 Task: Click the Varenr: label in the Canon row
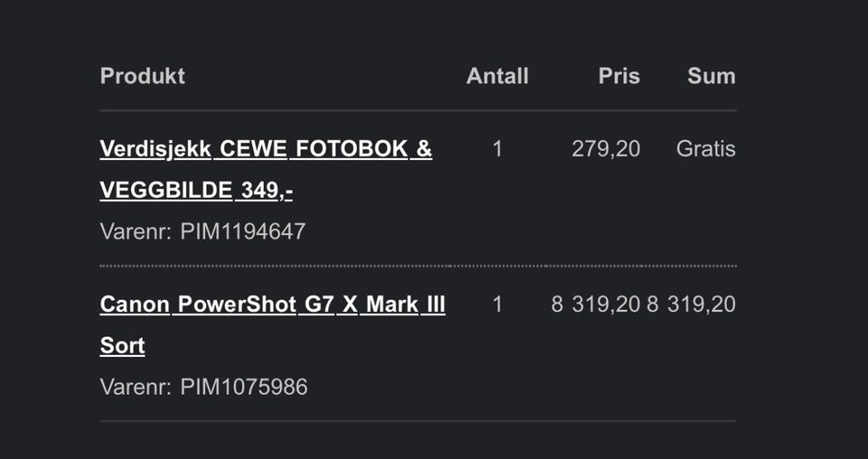coord(136,387)
